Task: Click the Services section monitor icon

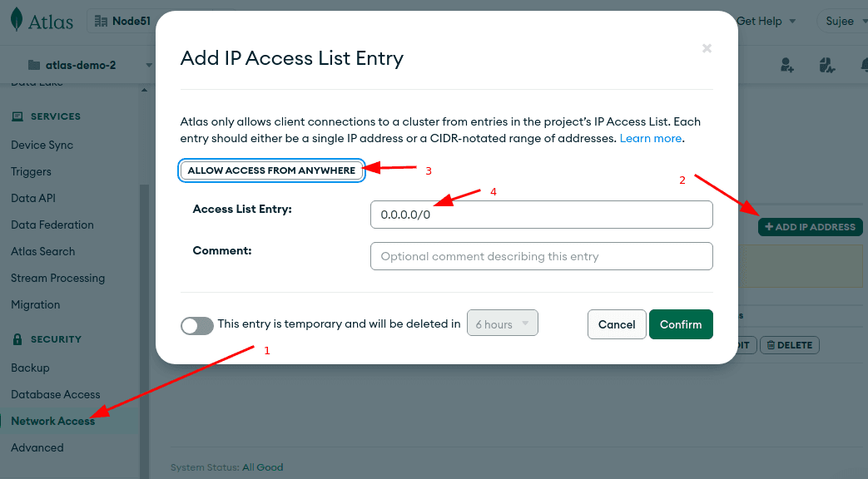Action: click(x=17, y=116)
